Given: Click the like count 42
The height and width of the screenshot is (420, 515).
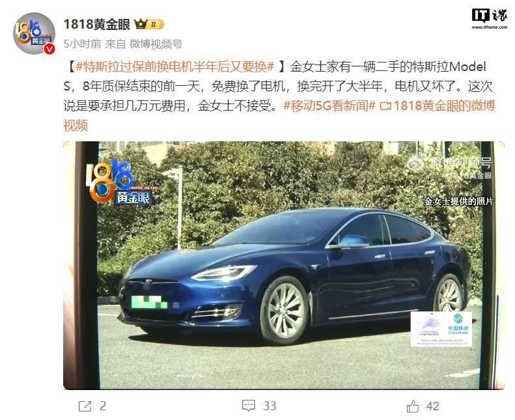Looking at the screenshot, I should pos(432,406).
